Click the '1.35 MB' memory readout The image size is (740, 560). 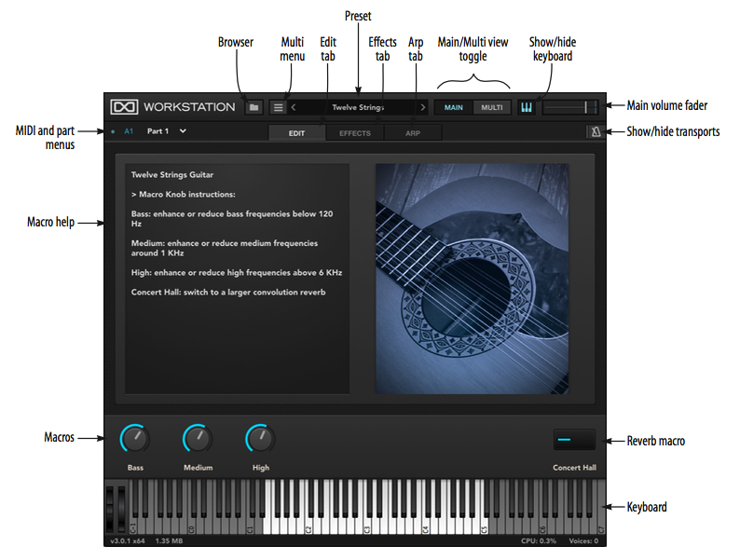169,540
